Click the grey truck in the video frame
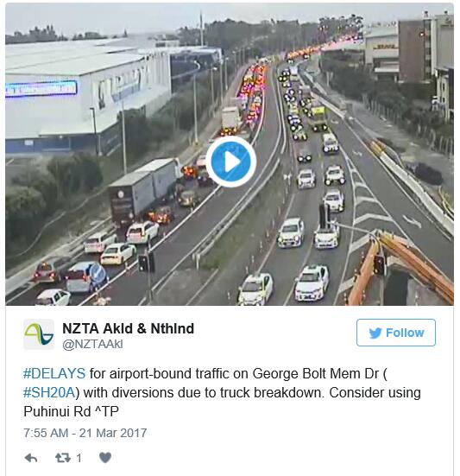 coord(145,190)
